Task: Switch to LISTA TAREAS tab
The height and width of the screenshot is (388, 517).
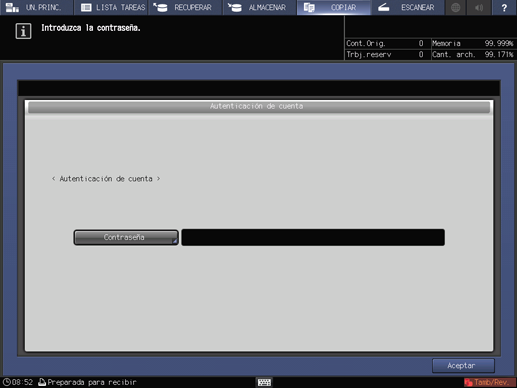Action: (112, 7)
